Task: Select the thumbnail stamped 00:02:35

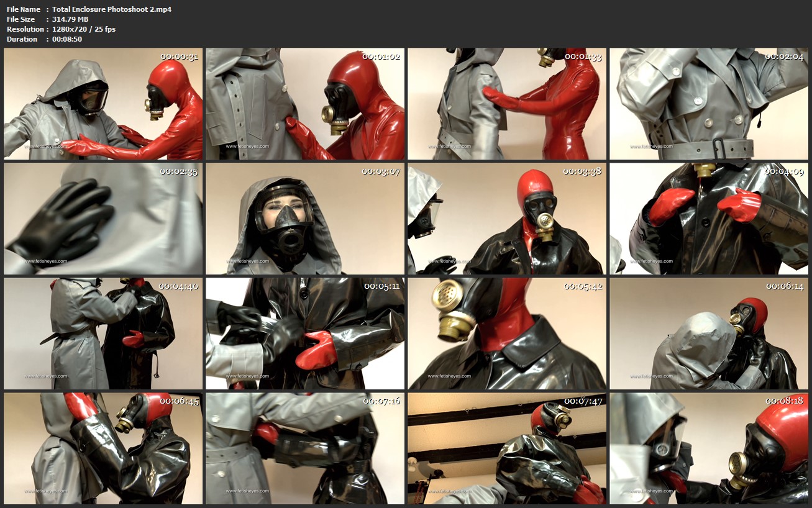Action: pyautogui.click(x=103, y=219)
